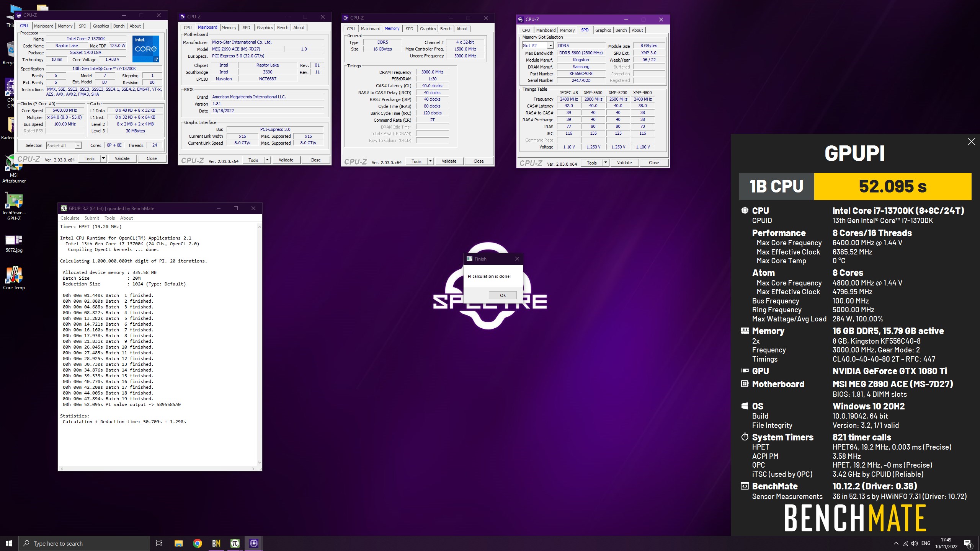Screen dimensions: 980x551
Task: Open the 5072.jpg desktop file
Action: (x=14, y=243)
